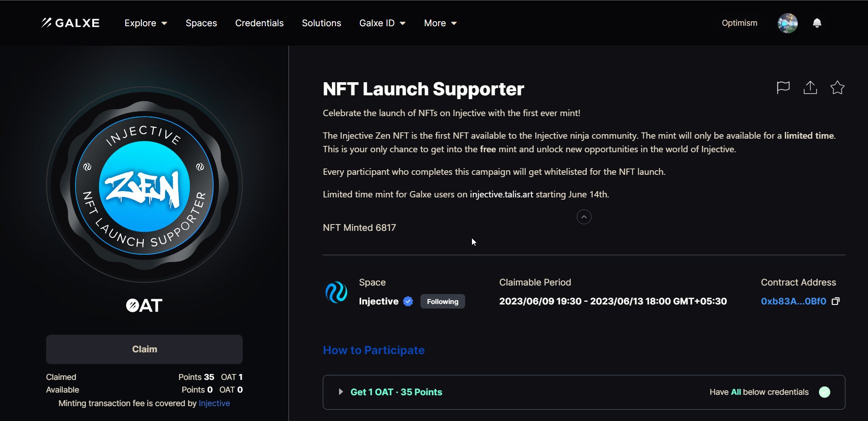Report campaign with the flag icon
Screen dimensions: 868x421
[x=783, y=87]
